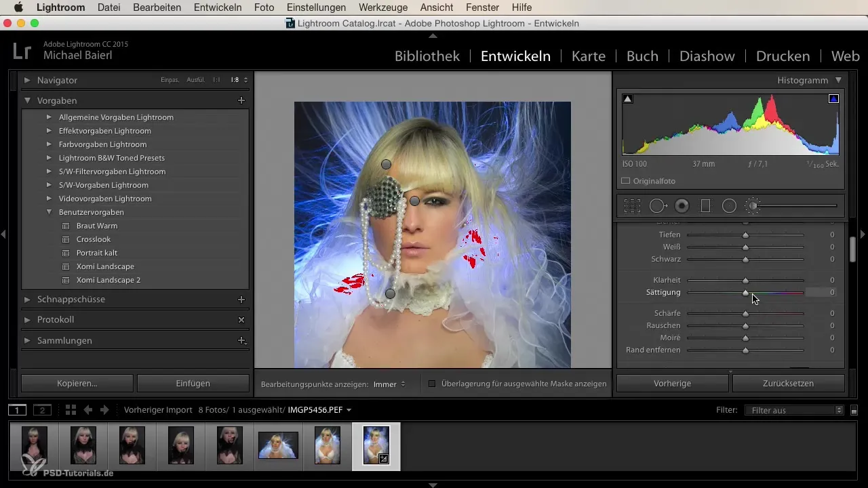Open secondary window view 2

[x=42, y=410]
